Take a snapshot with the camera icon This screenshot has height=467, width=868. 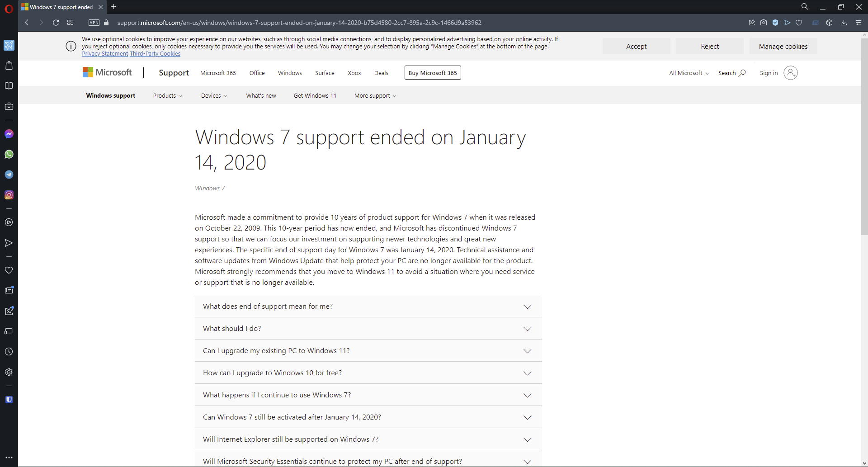[764, 23]
